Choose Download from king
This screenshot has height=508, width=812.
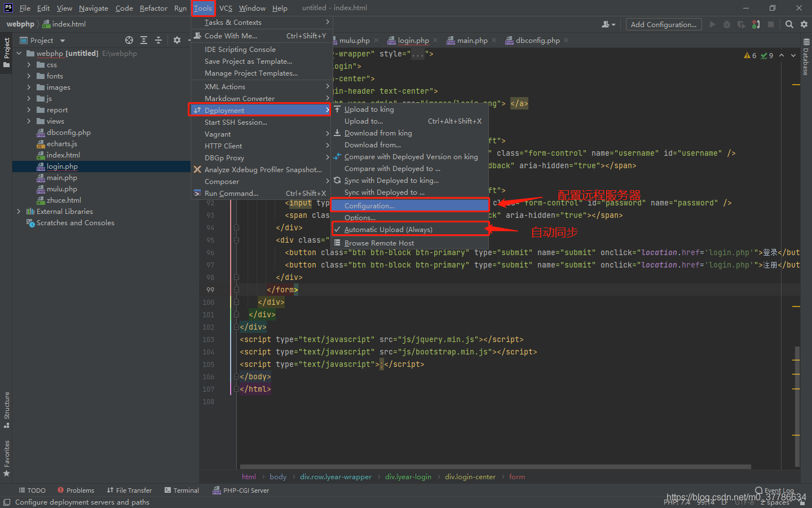click(x=410, y=133)
